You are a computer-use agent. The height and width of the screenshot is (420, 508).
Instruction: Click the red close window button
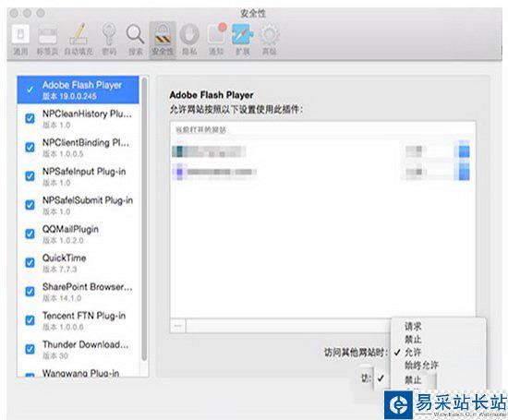(14, 13)
